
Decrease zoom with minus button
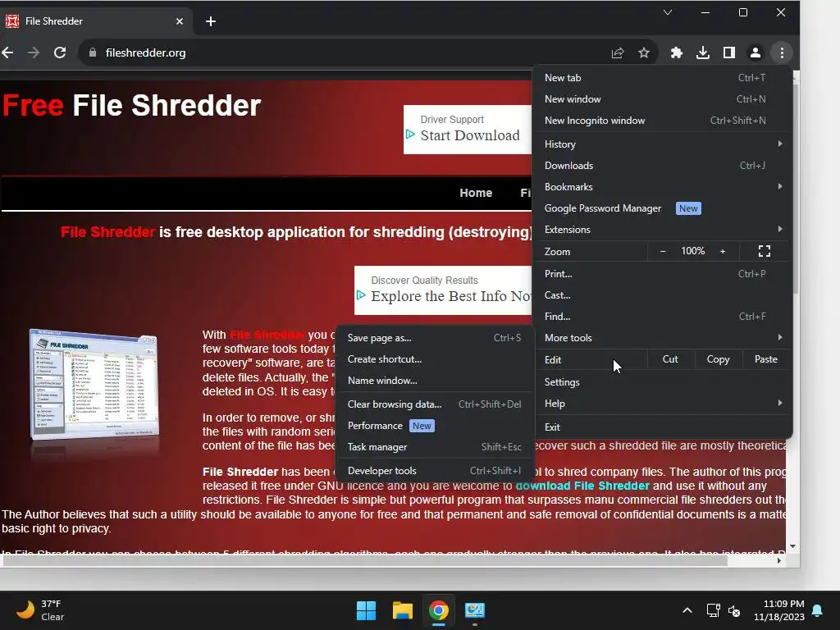click(x=663, y=251)
